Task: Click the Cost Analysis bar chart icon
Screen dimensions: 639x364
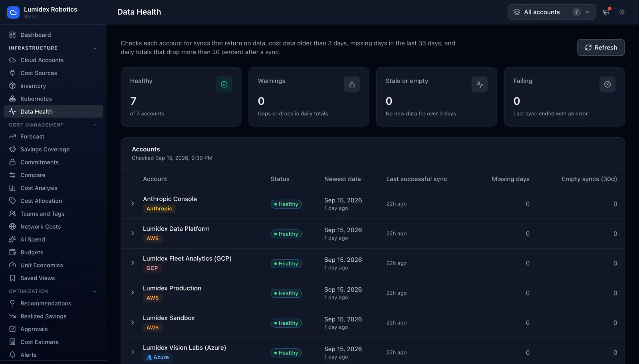Action: pyautogui.click(x=12, y=188)
